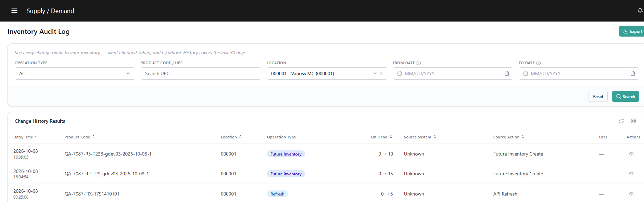Screen dimensions: 644x202
Task: Click on hand value 0 → 15
Action: pyautogui.click(x=386, y=174)
